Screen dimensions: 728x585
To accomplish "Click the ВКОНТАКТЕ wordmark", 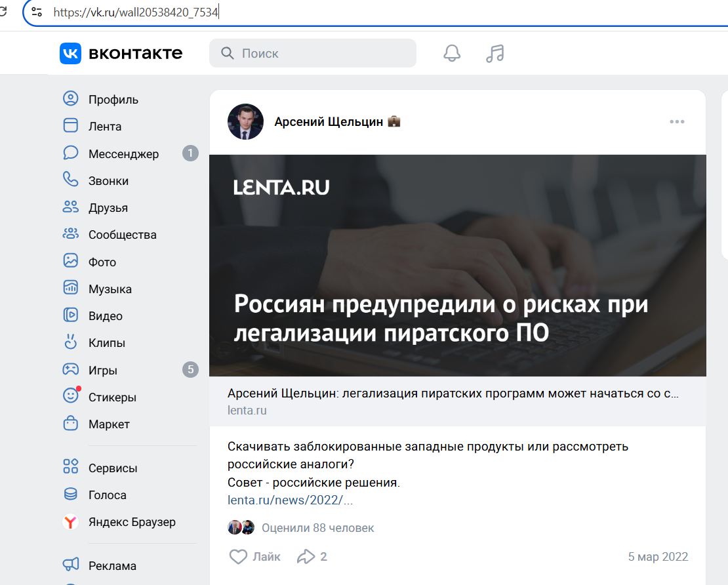I will click(x=136, y=53).
